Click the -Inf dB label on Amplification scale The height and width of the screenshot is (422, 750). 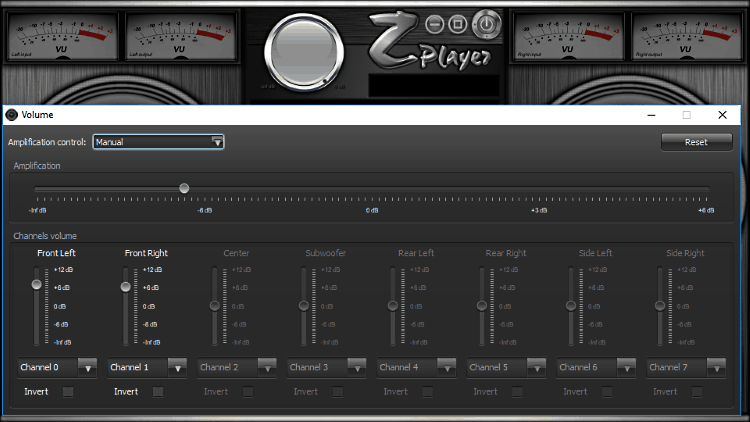[x=38, y=211]
